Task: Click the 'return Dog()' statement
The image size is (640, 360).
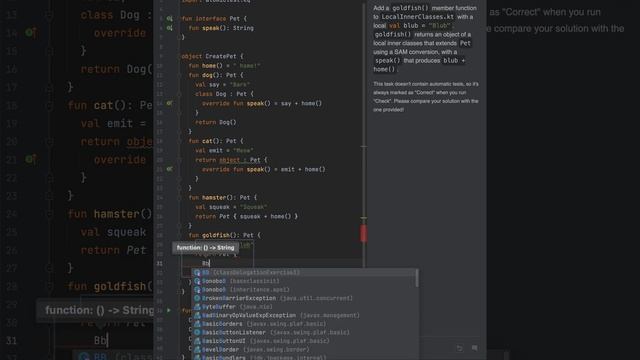Action: pyautogui.click(x=216, y=122)
